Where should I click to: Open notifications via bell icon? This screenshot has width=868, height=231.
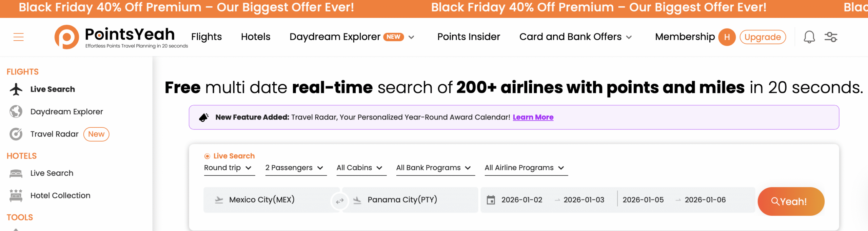point(810,37)
